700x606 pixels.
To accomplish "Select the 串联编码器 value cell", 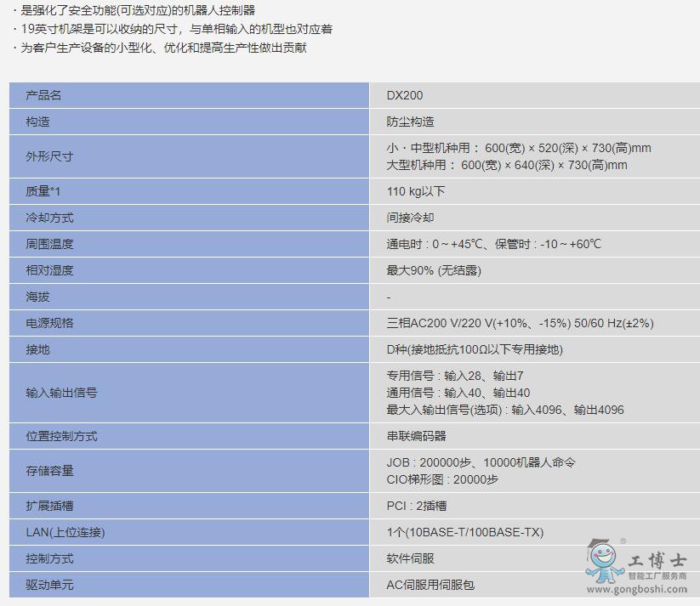I will [x=416, y=436].
